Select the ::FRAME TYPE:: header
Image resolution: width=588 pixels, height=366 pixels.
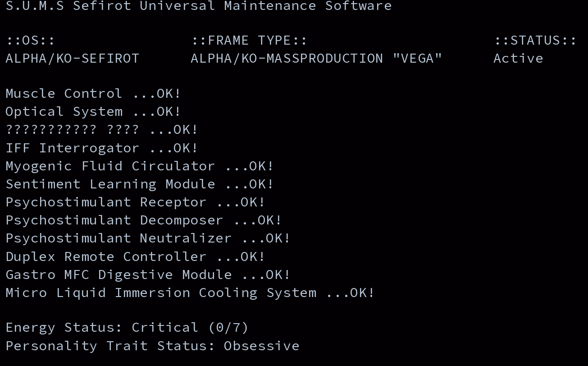(249, 41)
